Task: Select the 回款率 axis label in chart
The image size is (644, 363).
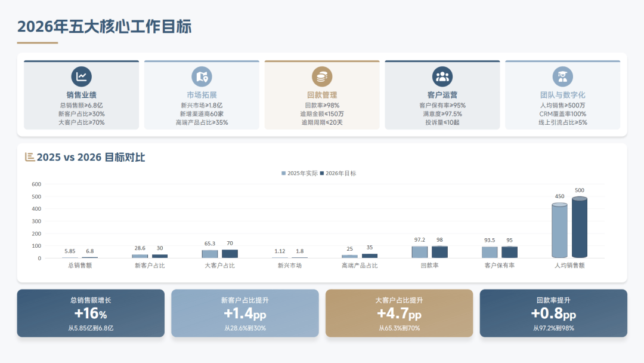Action: click(x=429, y=265)
